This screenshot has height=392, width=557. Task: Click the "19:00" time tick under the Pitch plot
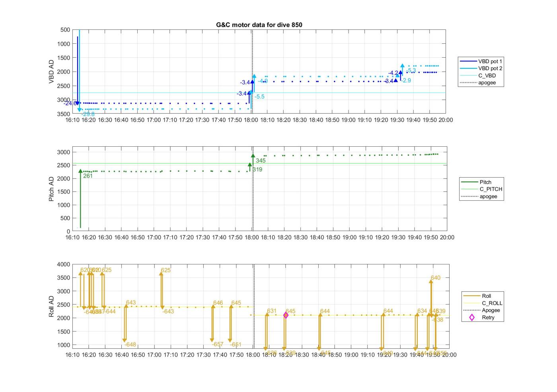pos(349,237)
